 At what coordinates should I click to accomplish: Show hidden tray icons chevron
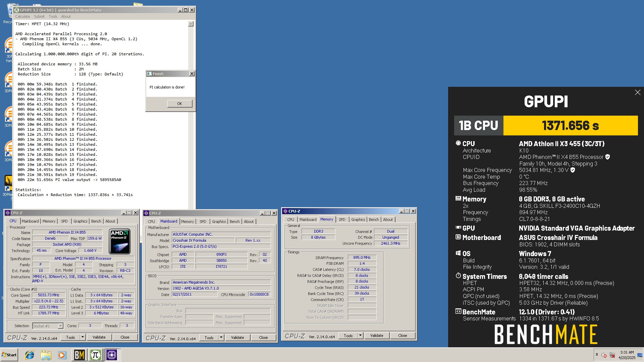[x=597, y=354]
